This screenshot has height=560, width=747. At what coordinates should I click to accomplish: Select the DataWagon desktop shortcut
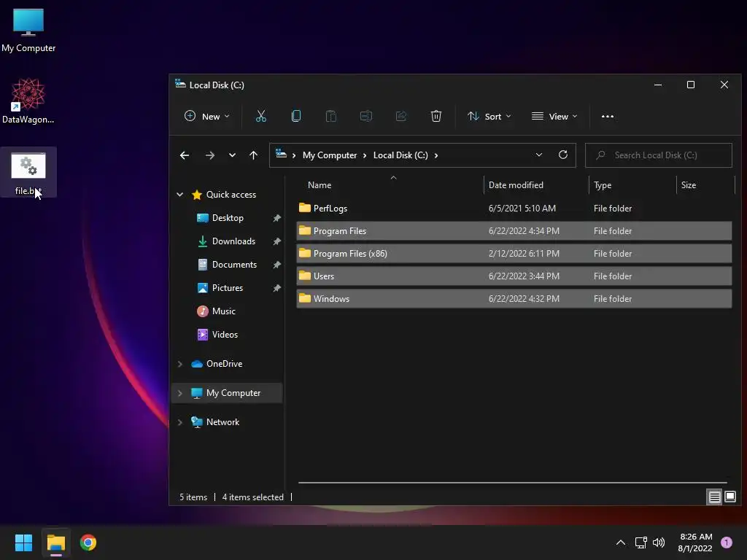[x=28, y=101]
